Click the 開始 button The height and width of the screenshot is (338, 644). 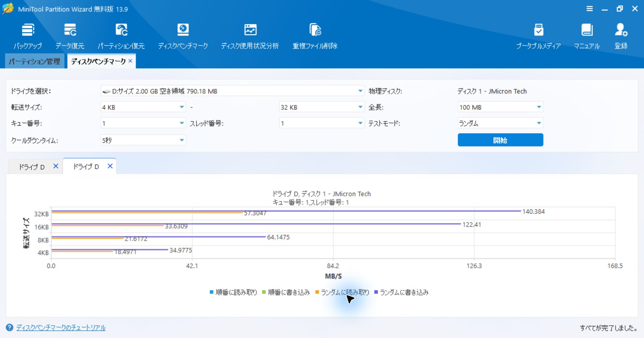click(500, 140)
